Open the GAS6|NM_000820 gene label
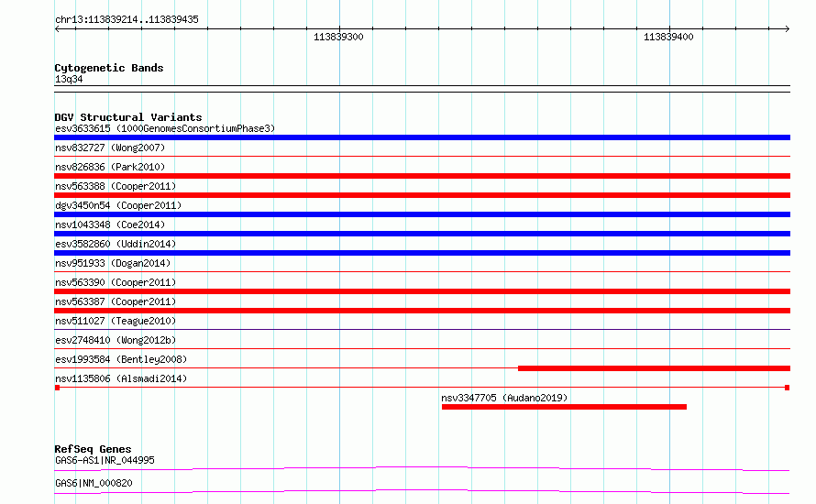The height and width of the screenshot is (504, 816). coord(94,483)
